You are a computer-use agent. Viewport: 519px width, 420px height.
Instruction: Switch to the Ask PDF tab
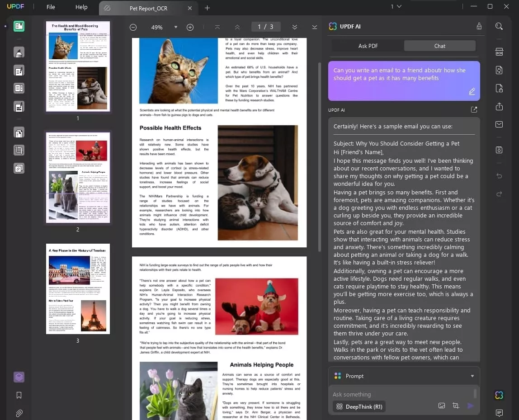click(368, 46)
